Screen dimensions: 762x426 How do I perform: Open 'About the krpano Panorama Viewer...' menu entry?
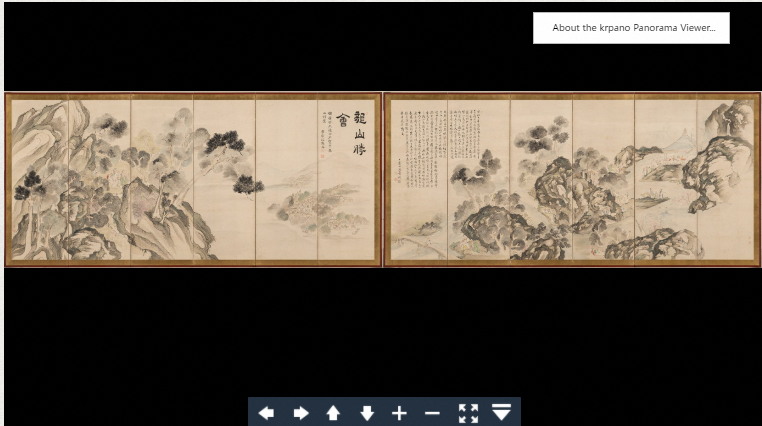pos(631,28)
